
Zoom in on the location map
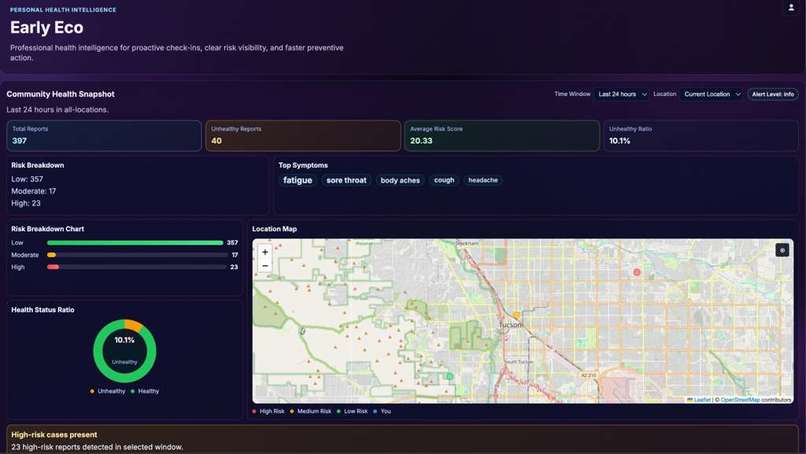pos(265,252)
